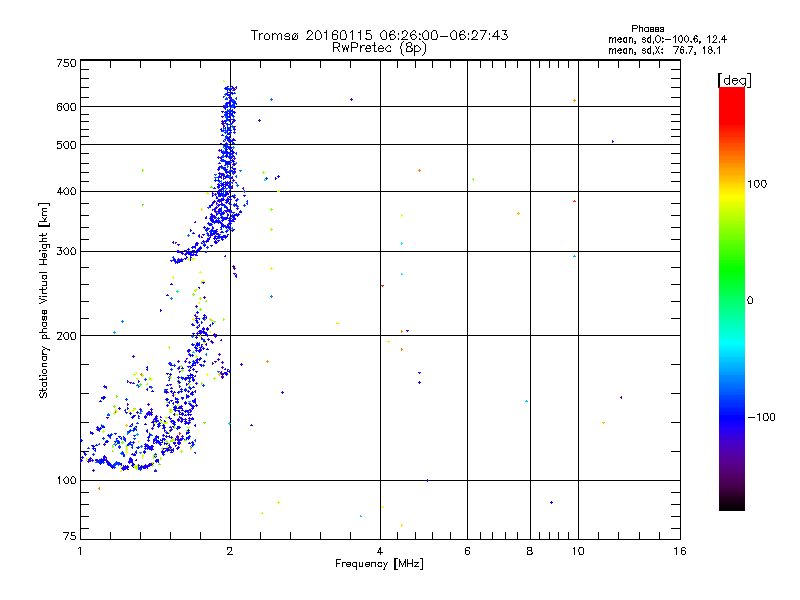800x600 pixels.
Task: Click the y-axis tick label '500'
Action: [x=66, y=145]
